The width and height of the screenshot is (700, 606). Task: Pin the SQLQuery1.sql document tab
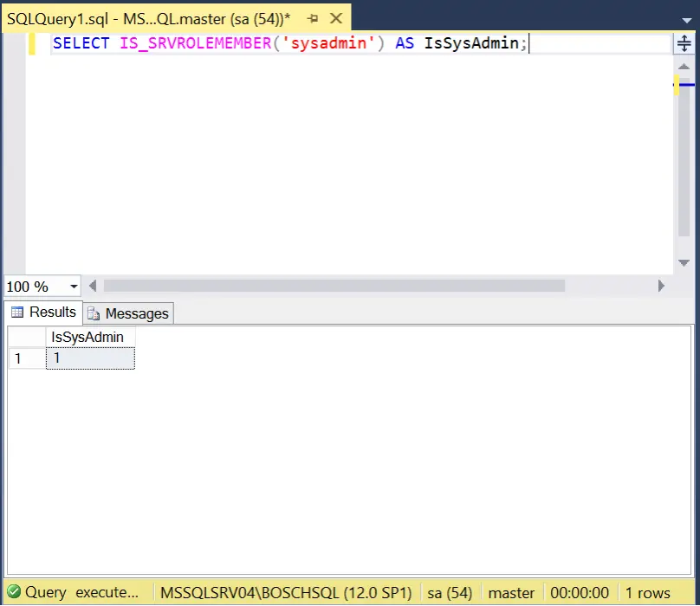click(x=313, y=19)
